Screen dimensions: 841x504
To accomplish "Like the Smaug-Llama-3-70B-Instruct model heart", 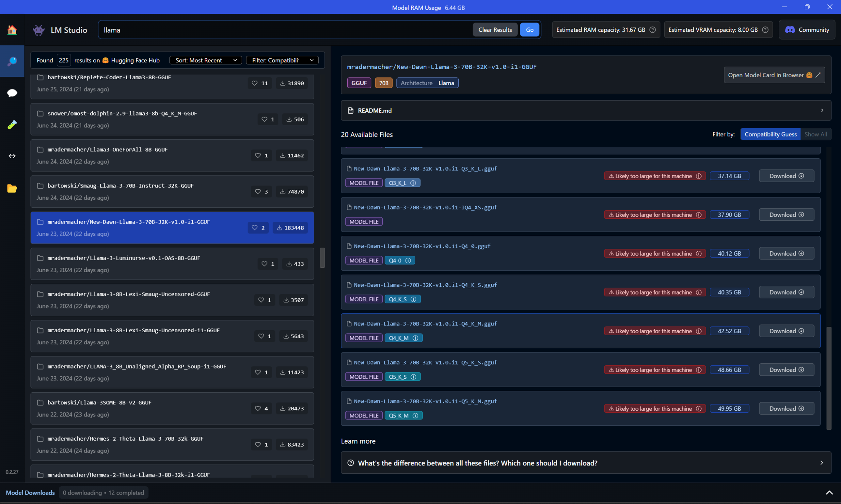I will click(258, 192).
